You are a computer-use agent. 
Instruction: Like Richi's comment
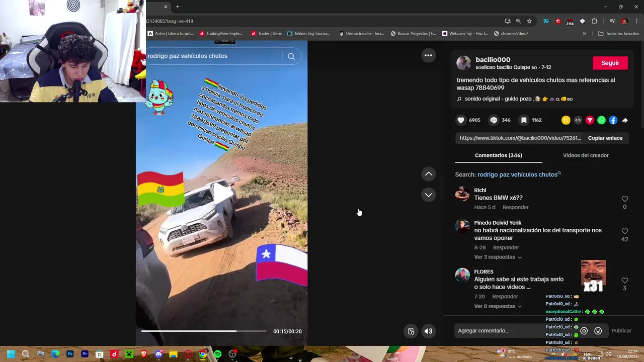[625, 199]
